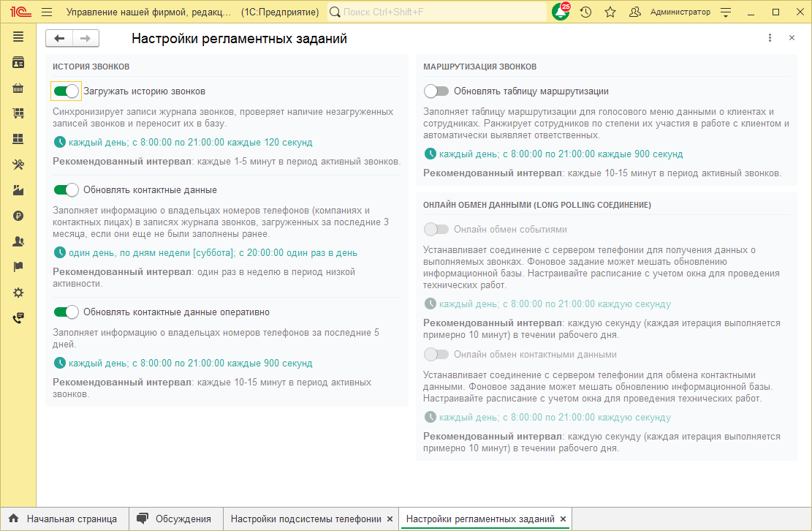The width and height of the screenshot is (812, 531).
Task: Open the Saturday 20:00 weekly schedule link
Action: pyautogui.click(x=212, y=253)
